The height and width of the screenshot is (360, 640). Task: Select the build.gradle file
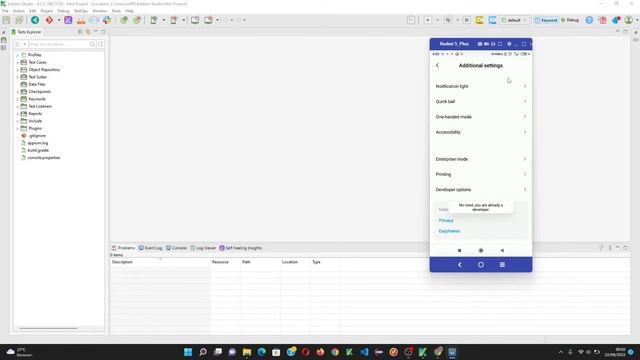coord(38,151)
